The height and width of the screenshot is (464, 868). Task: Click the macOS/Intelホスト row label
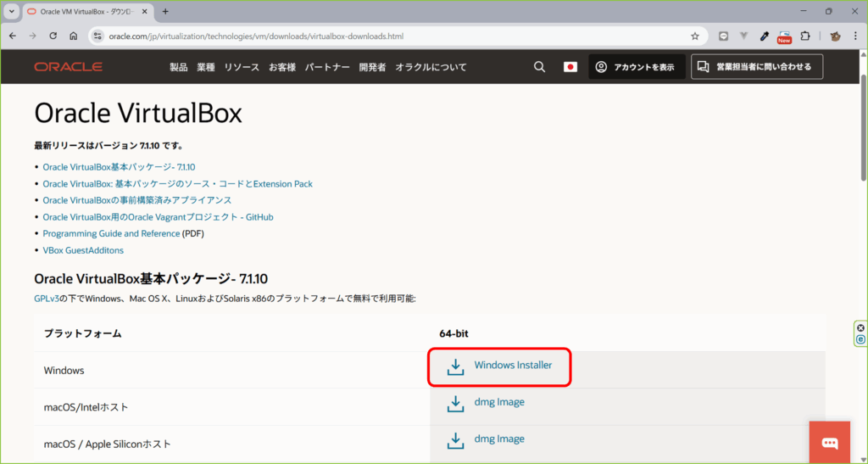click(x=86, y=407)
